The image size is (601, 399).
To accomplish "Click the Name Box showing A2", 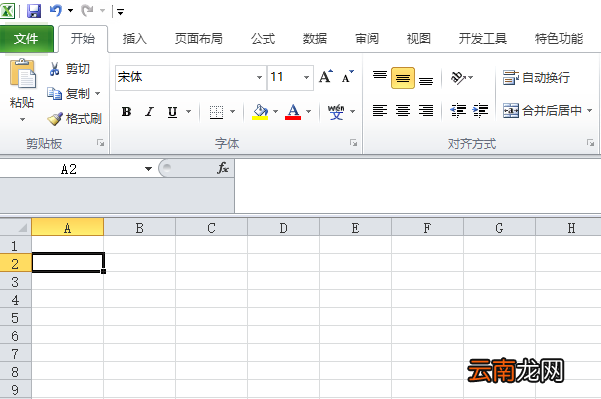I will [x=69, y=169].
